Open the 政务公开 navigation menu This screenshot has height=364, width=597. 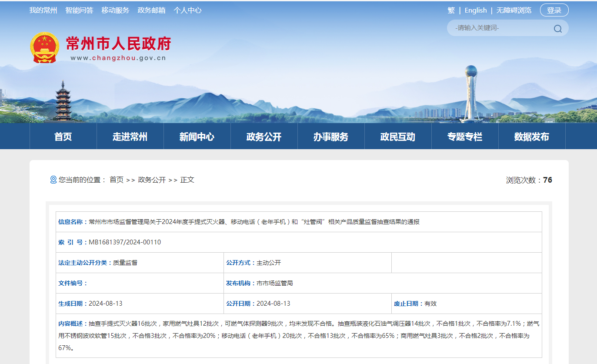264,137
